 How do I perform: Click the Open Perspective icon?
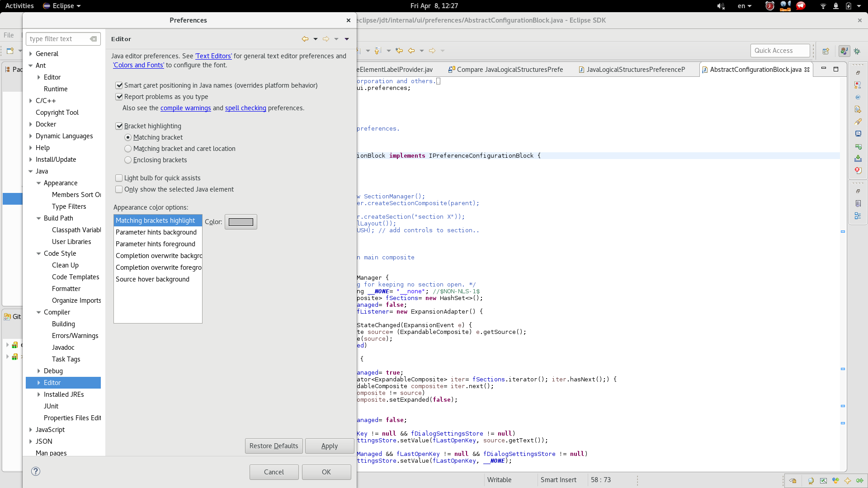826,51
